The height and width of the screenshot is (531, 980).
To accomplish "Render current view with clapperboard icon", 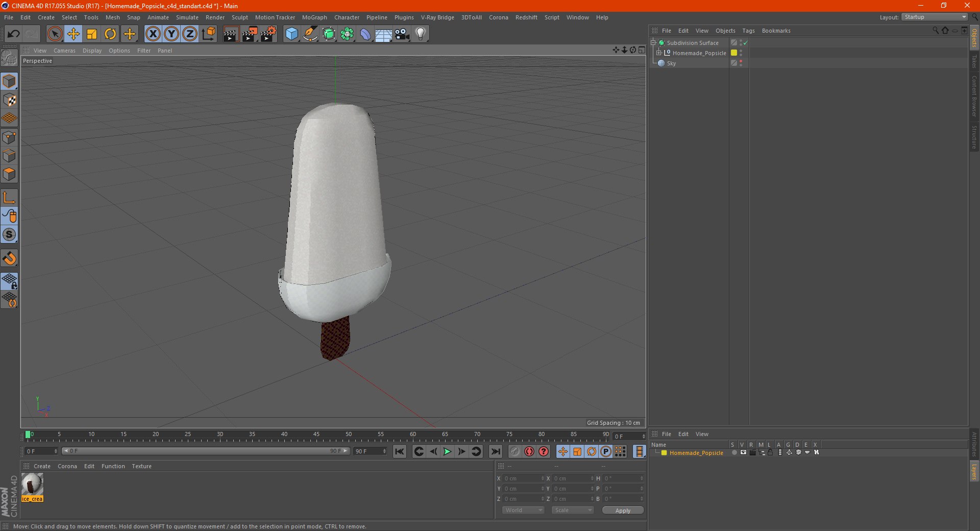I will point(231,34).
